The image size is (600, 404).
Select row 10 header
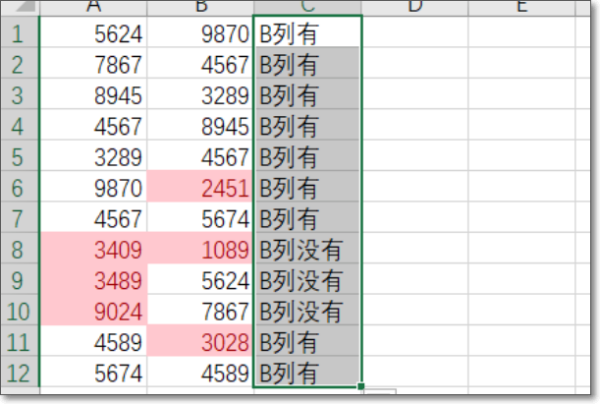20,310
